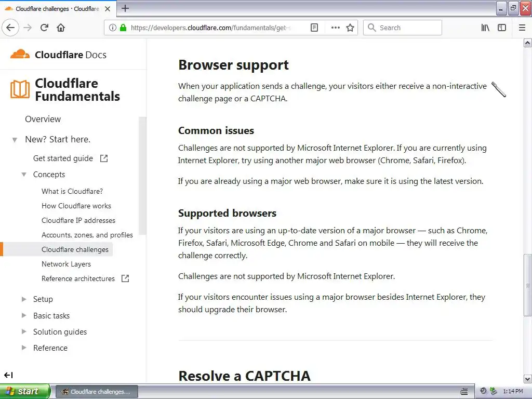Screen dimensions: 532x399
Task: Click the 'Supported browsers' heading
Action: pyautogui.click(x=228, y=213)
